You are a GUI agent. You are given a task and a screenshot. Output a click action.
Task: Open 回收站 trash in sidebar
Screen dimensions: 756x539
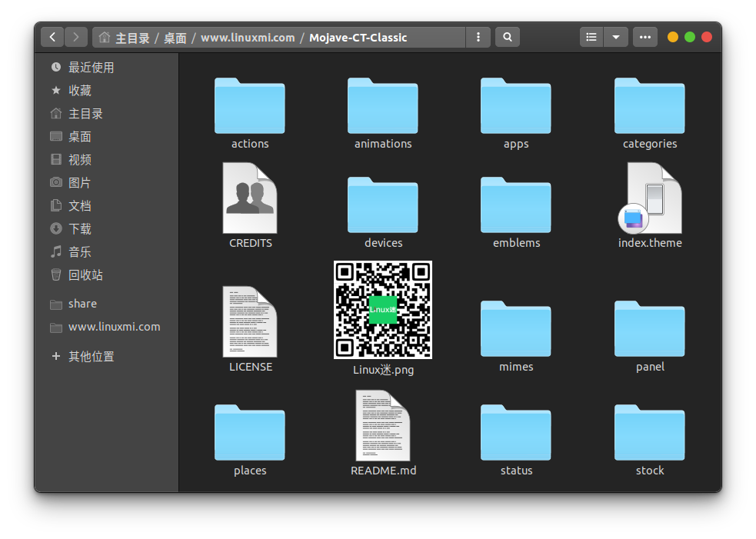pos(107,274)
